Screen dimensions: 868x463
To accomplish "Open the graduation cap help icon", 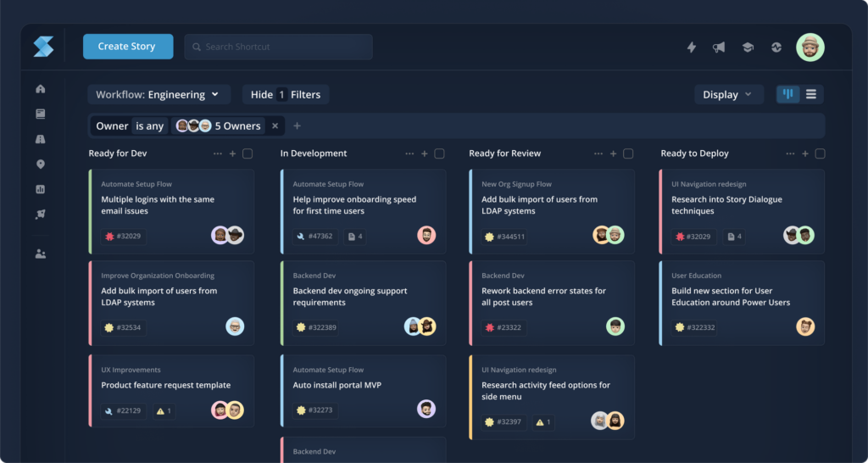I will point(748,47).
